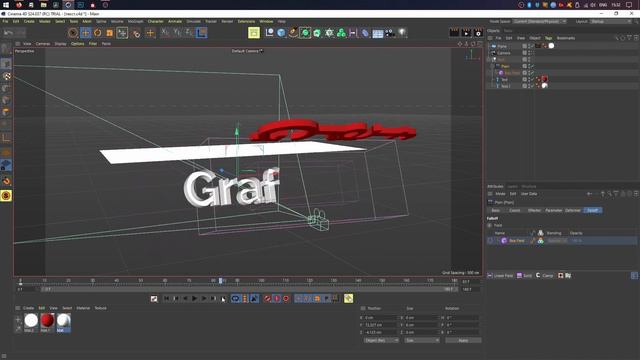This screenshot has height=360, width=640.
Task: Add a light via lightbulb icon
Action: pos(402,33)
